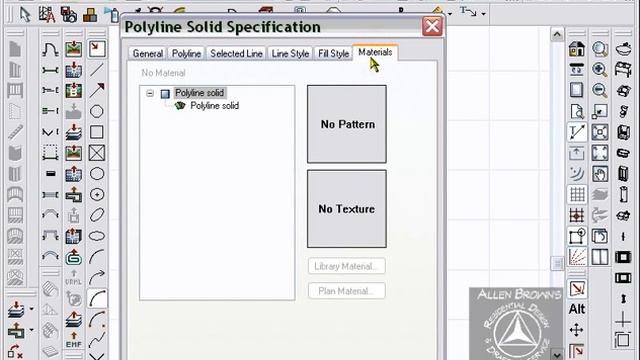
Task: Select the top-level Polyline solid tree item
Action: point(199,93)
